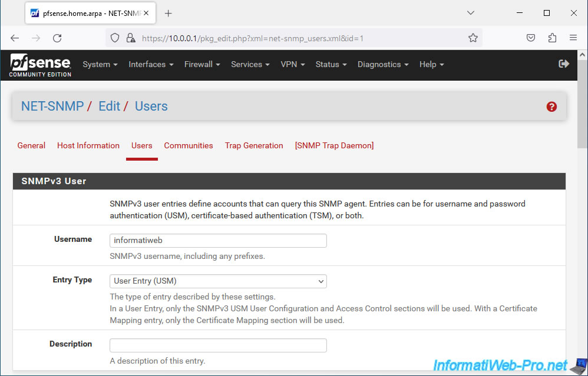Viewport: 588px width, 376px height.
Task: Open the list all tabs chevron
Action: (x=471, y=13)
